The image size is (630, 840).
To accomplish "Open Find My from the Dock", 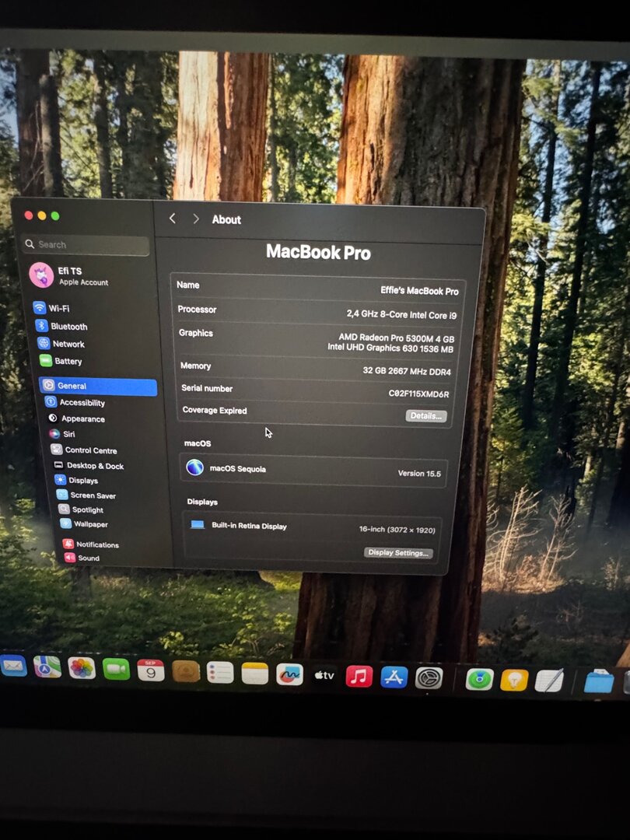I will tap(479, 679).
